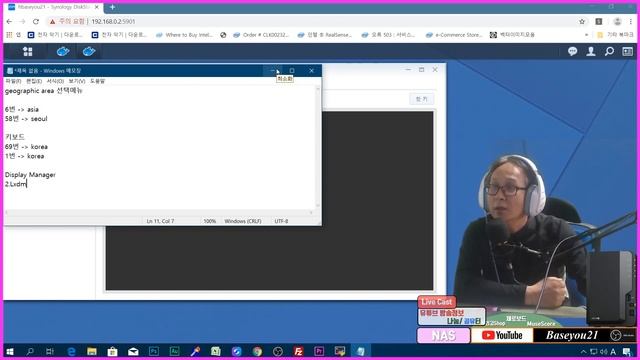Viewport: 640px width, 360px height.
Task: Open the bookmark ending in 'RealSense...'
Action: coord(325,35)
